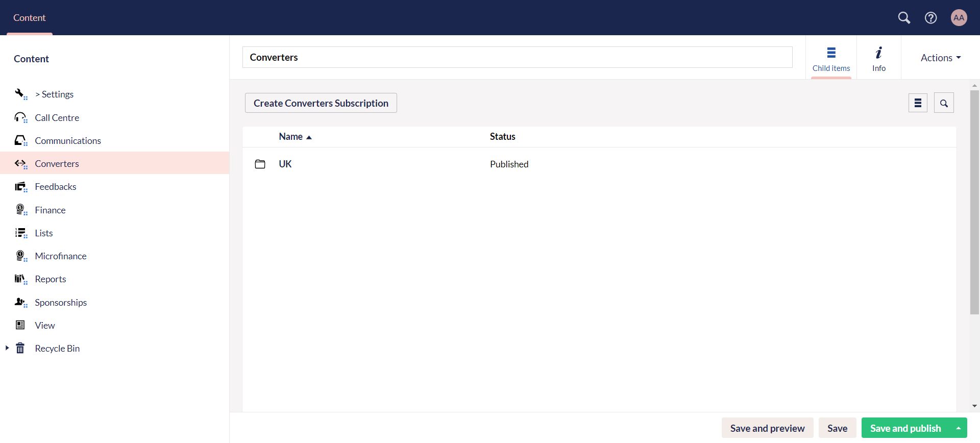Screen dimensions: 980x443
Task: Click the Feedbacks node icon
Action: pyautogui.click(x=20, y=187)
